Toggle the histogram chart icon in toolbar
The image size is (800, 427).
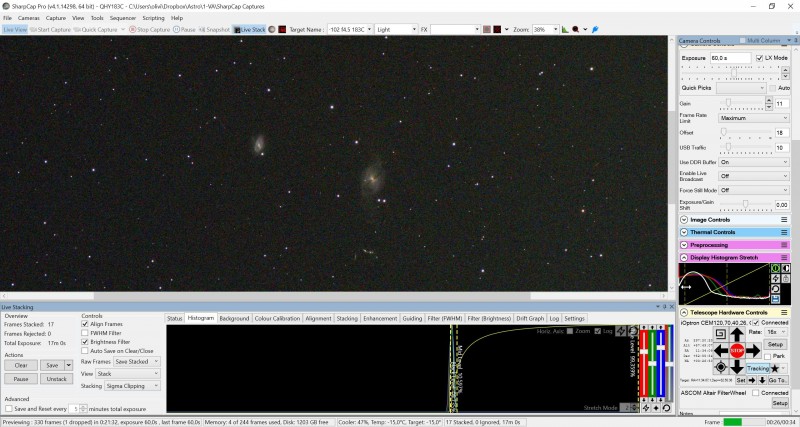click(x=565, y=30)
